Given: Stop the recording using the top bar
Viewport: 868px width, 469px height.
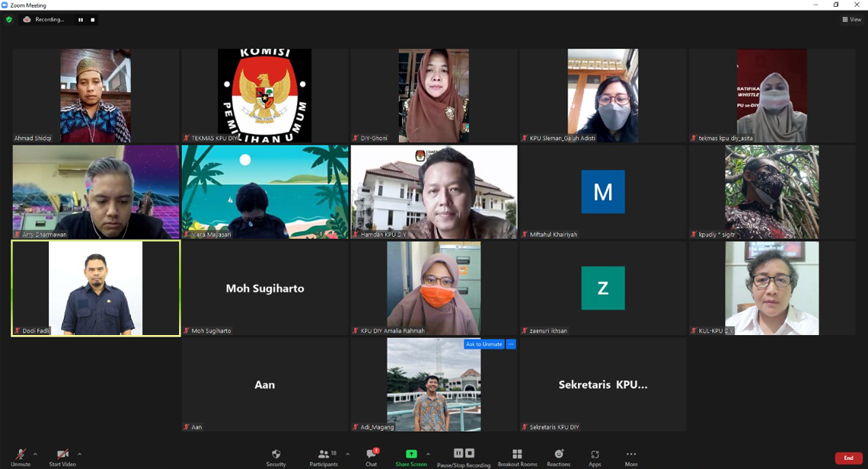Looking at the screenshot, I should point(93,20).
